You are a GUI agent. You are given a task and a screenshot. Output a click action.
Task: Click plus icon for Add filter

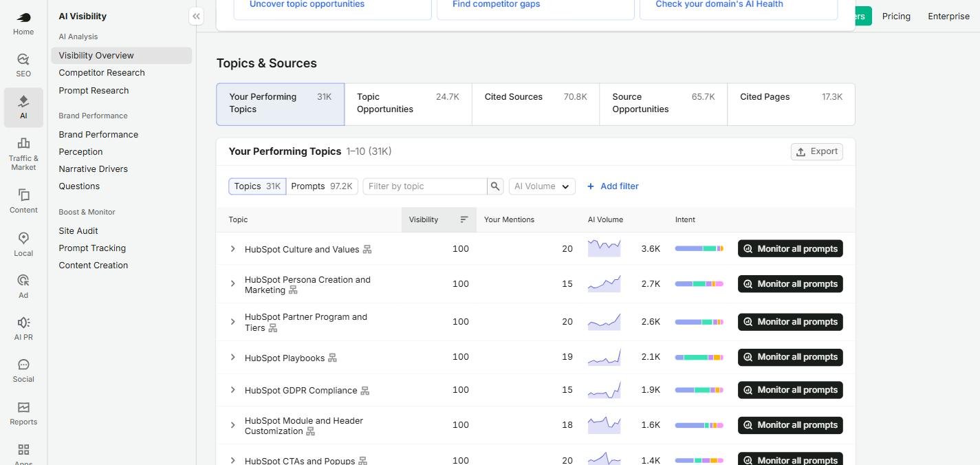591,186
